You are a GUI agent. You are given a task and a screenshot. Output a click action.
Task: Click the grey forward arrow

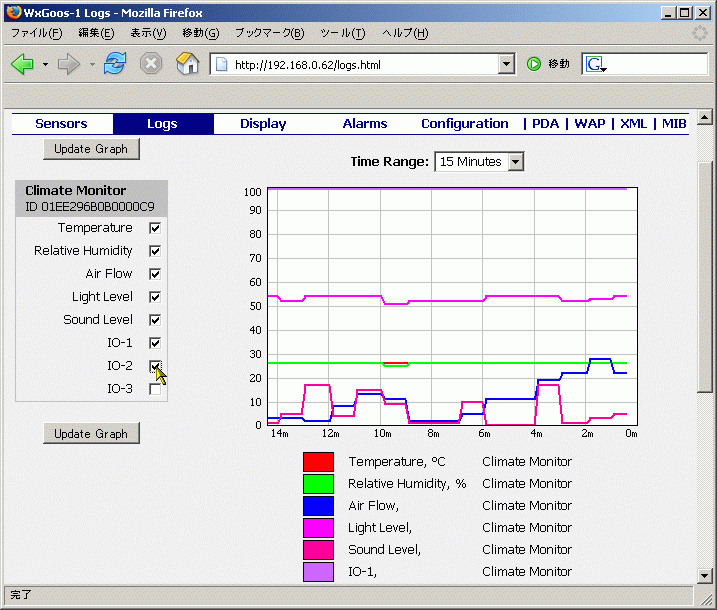coord(69,64)
